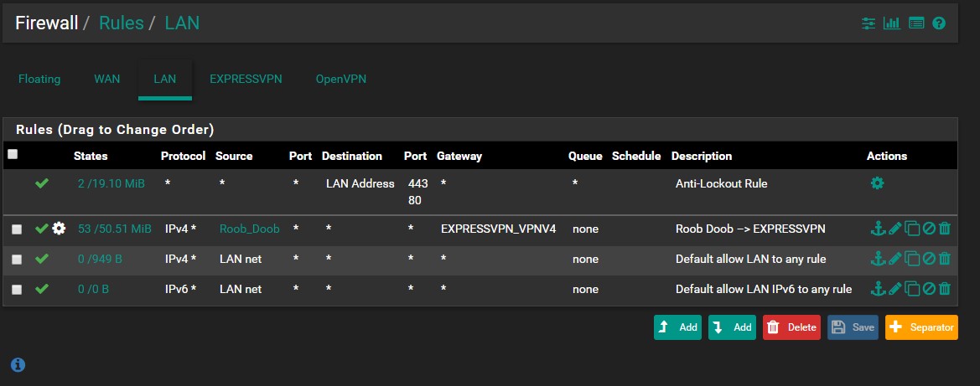
Task: Open the EXPRESSVPN tab
Action: point(246,80)
